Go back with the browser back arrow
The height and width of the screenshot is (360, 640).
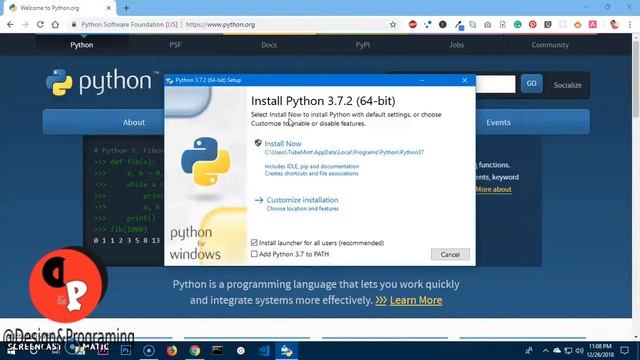click(10, 24)
